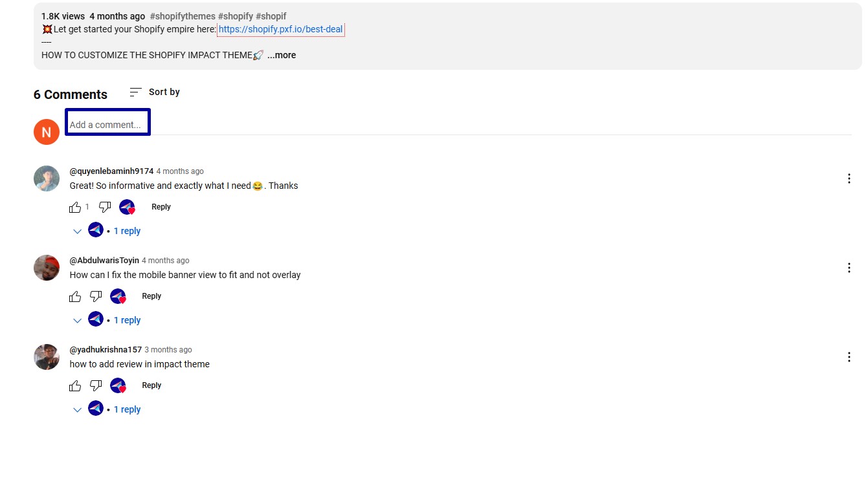Reply to the add review comment
The image size is (868, 496).
tap(151, 385)
